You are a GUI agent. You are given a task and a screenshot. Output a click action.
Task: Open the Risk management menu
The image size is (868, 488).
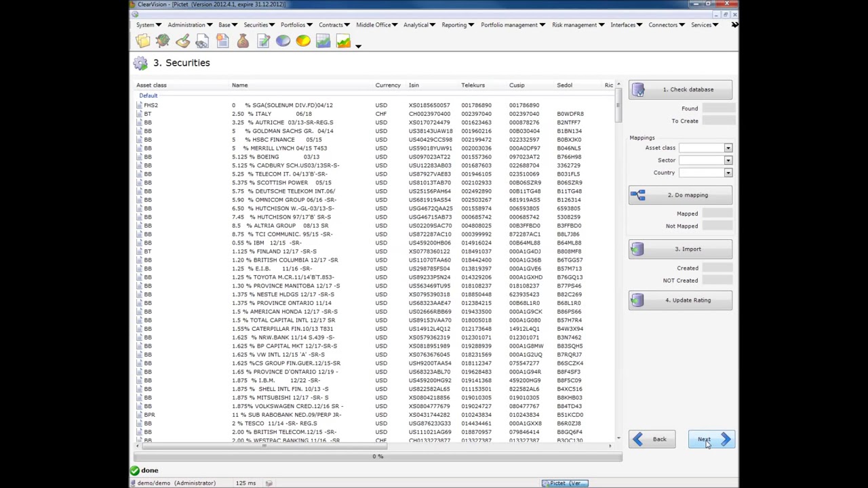pos(578,25)
